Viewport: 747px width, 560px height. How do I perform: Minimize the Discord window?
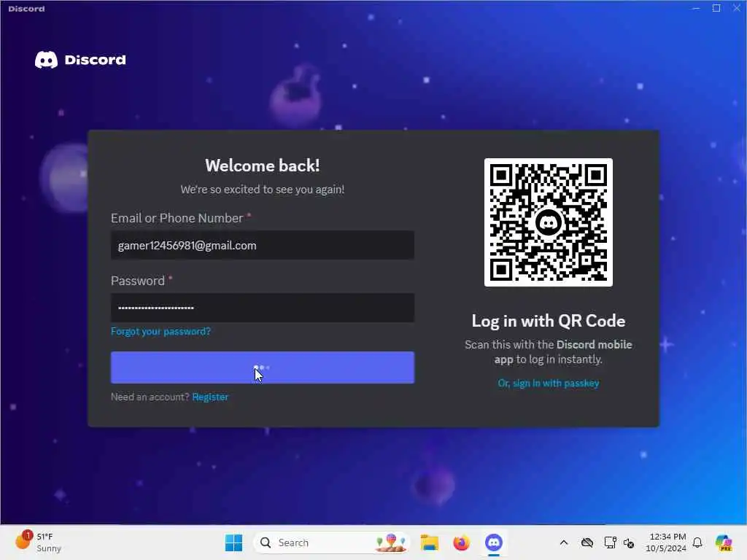tap(696, 8)
